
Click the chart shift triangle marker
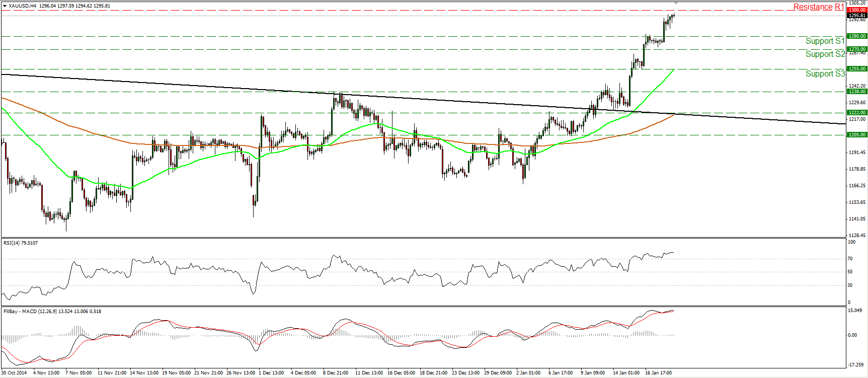676,3
